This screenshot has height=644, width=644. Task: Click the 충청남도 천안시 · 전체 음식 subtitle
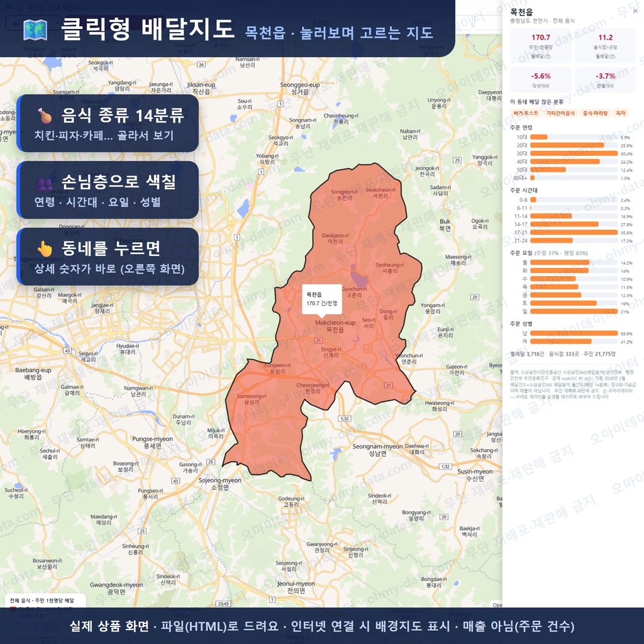coord(542,21)
